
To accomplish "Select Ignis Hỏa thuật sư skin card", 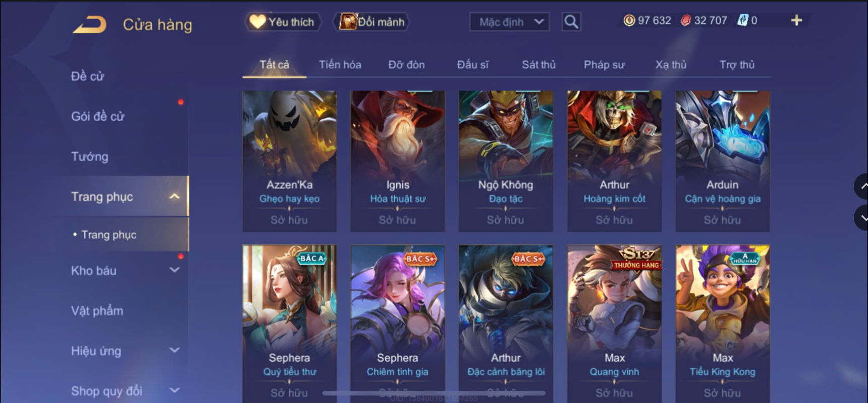I will pyautogui.click(x=398, y=161).
